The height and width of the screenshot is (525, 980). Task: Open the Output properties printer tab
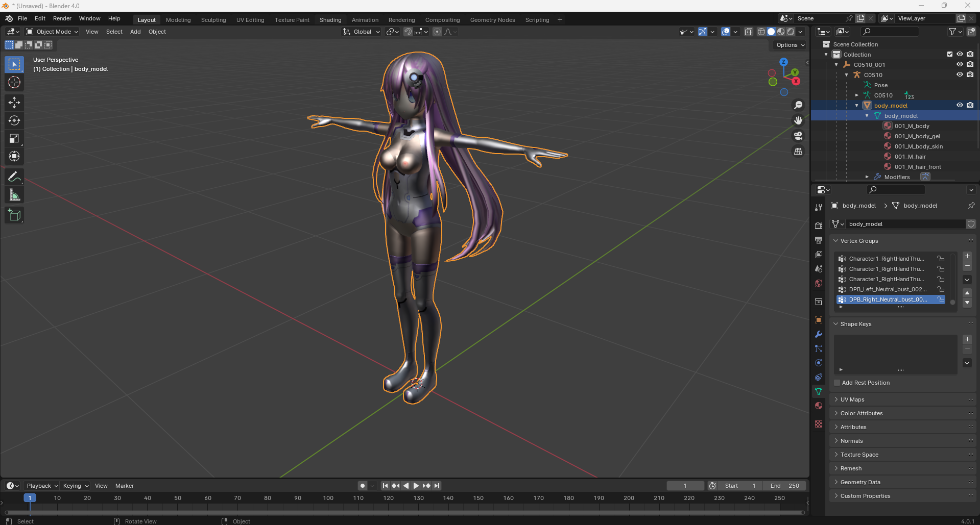(819, 240)
